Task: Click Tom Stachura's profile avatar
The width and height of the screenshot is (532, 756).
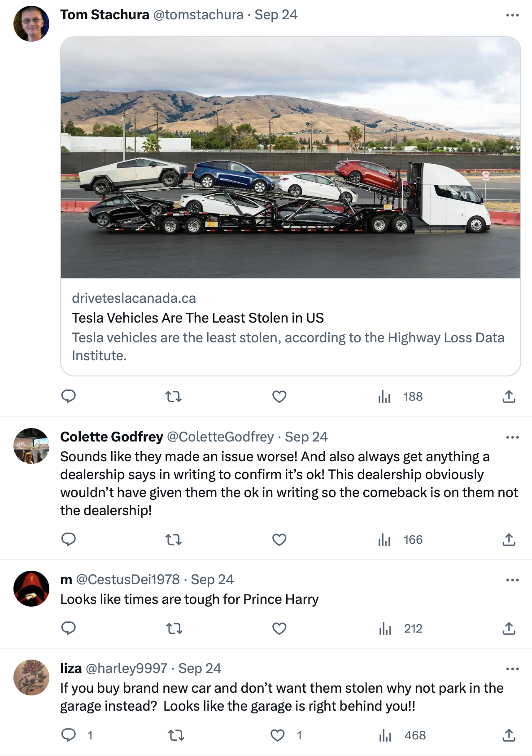Action: coord(31,24)
